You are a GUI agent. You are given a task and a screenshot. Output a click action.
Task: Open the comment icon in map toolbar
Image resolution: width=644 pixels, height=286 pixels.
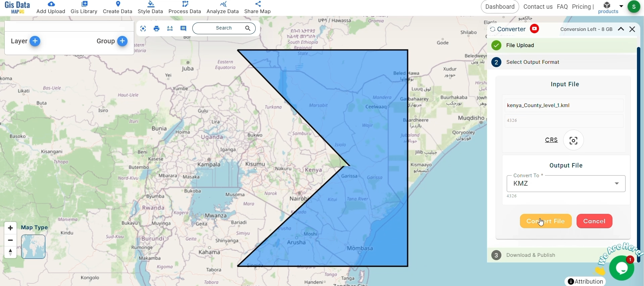click(183, 29)
